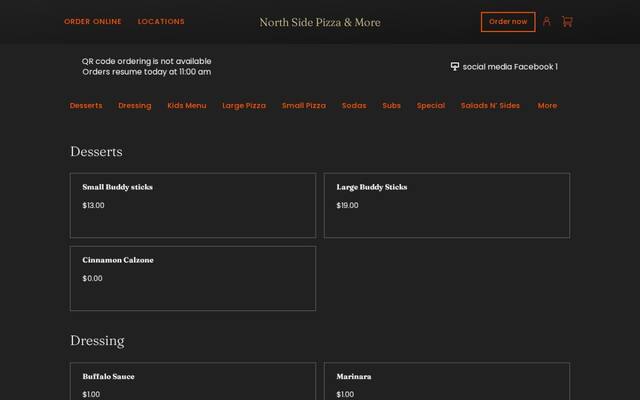Go to North Side Pizza & More home
The image size is (640, 400).
(x=320, y=22)
